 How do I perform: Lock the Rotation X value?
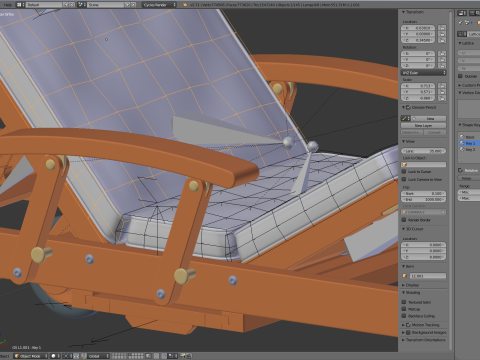click(x=442, y=54)
